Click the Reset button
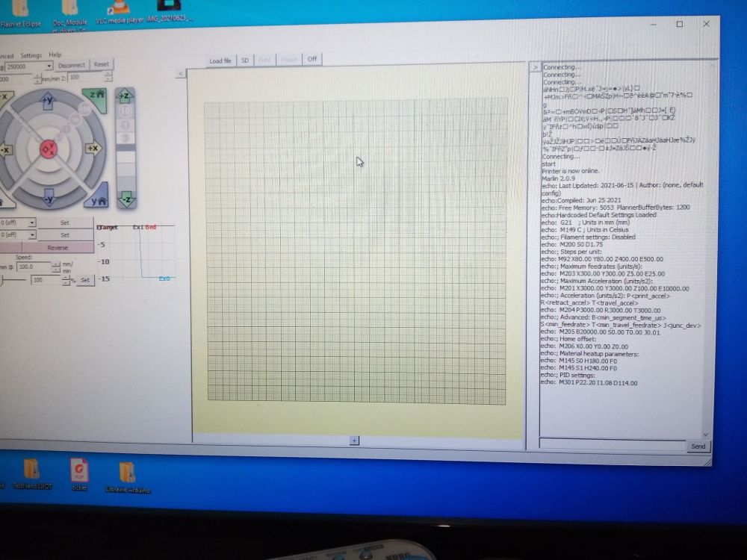 pyautogui.click(x=102, y=64)
